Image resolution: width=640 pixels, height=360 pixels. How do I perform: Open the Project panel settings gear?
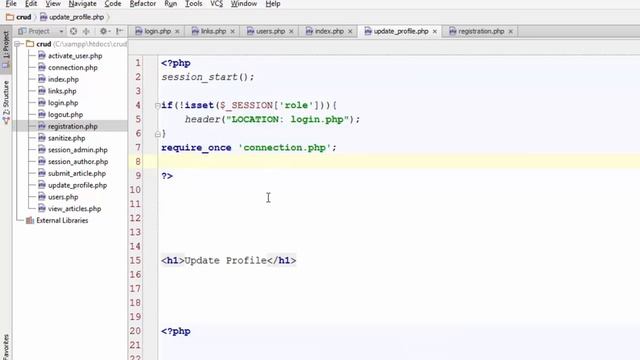[x=104, y=31]
